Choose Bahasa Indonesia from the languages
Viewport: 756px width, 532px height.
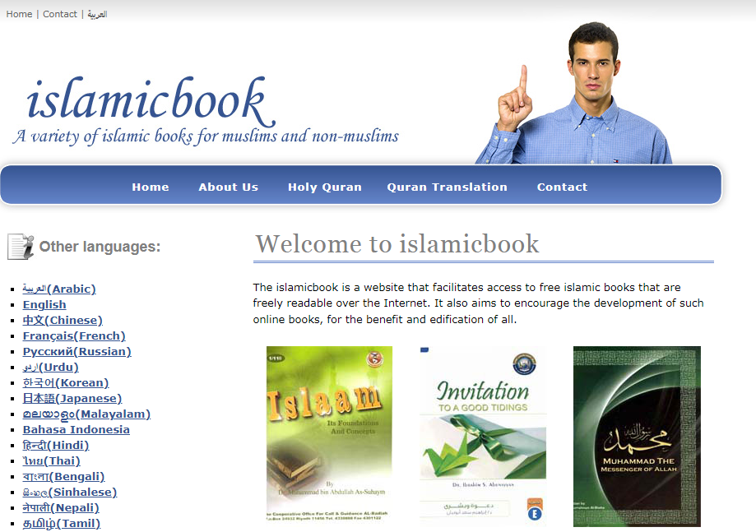tap(76, 429)
